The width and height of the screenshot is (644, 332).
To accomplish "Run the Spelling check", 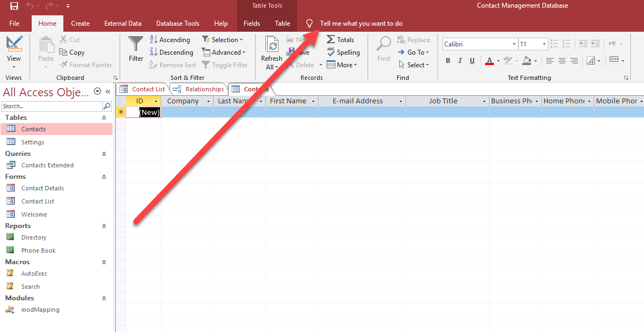I will 343,53.
